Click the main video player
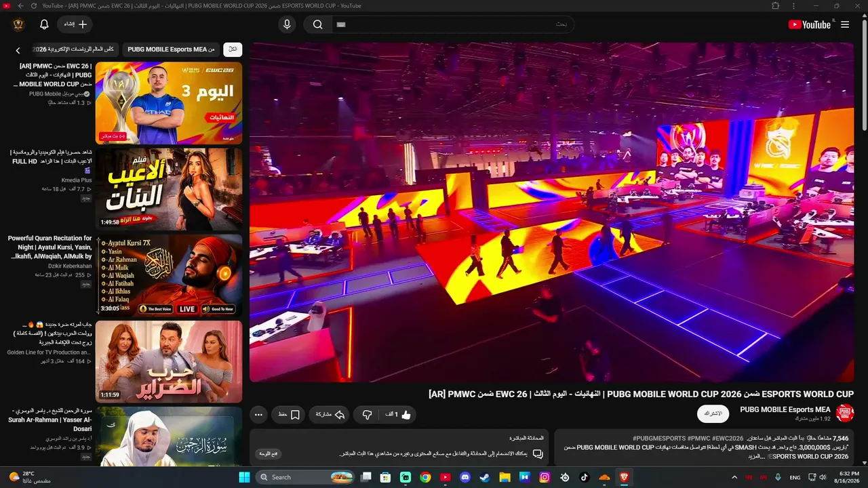The width and height of the screenshot is (868, 488). (551, 212)
